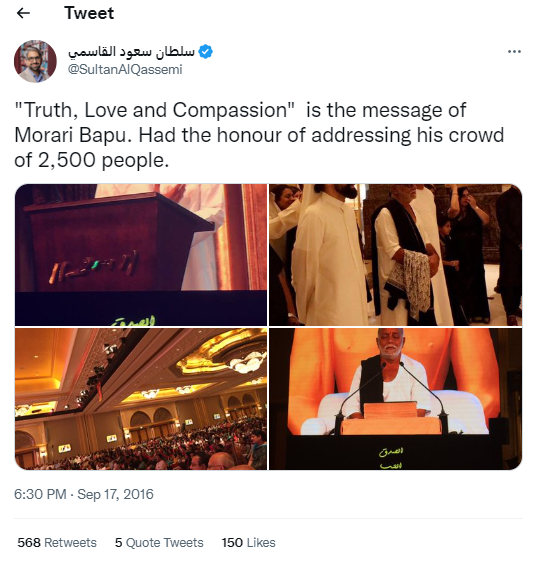View the 150 Likes list
535x563 pixels.
click(248, 543)
